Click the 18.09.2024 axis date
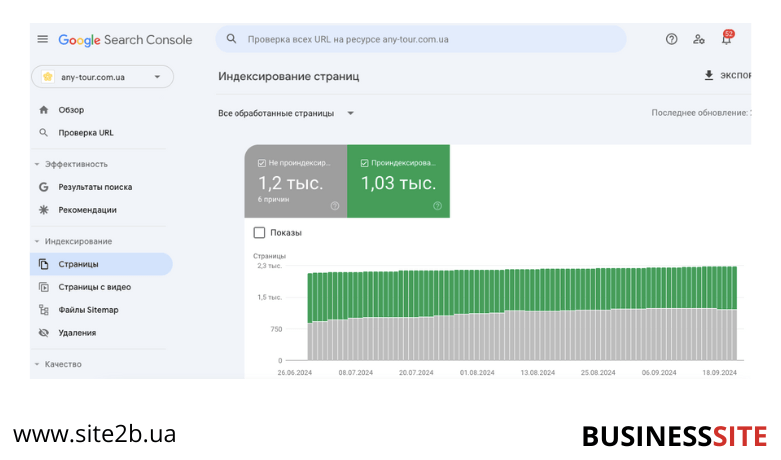This screenshot has height=460, width=781. tap(719, 372)
